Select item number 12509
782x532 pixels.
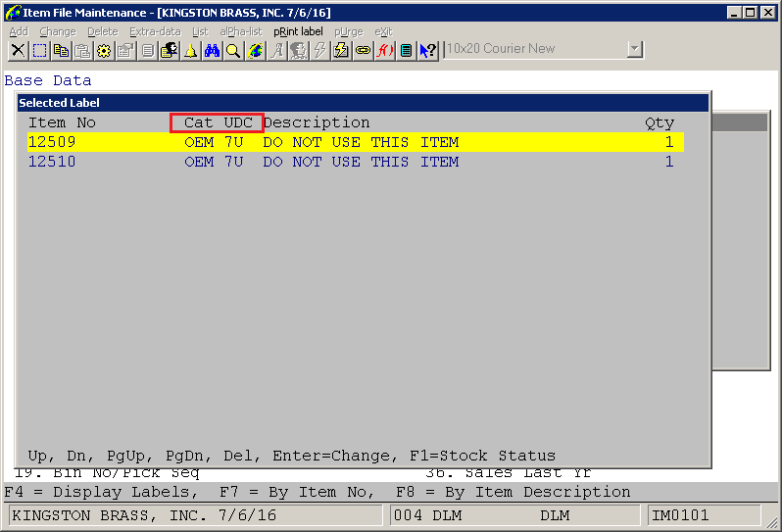click(52, 142)
